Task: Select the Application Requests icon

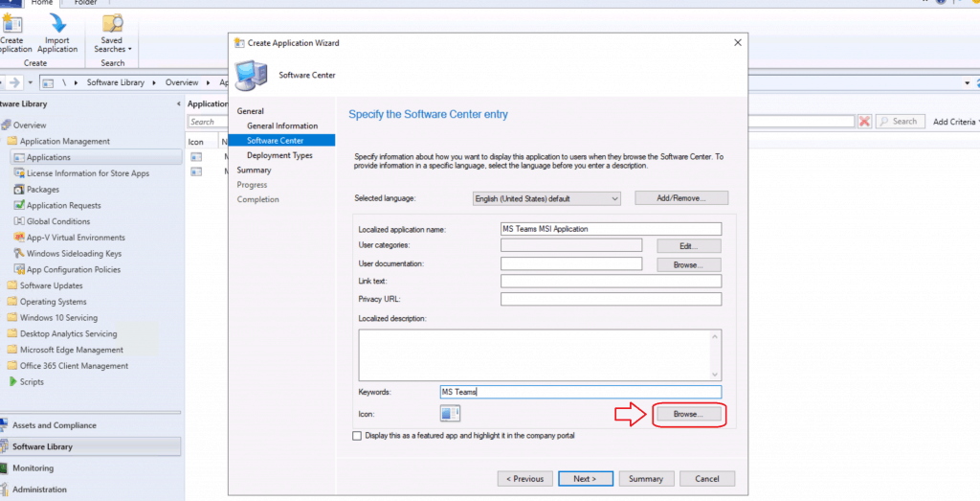Action: click(19, 205)
